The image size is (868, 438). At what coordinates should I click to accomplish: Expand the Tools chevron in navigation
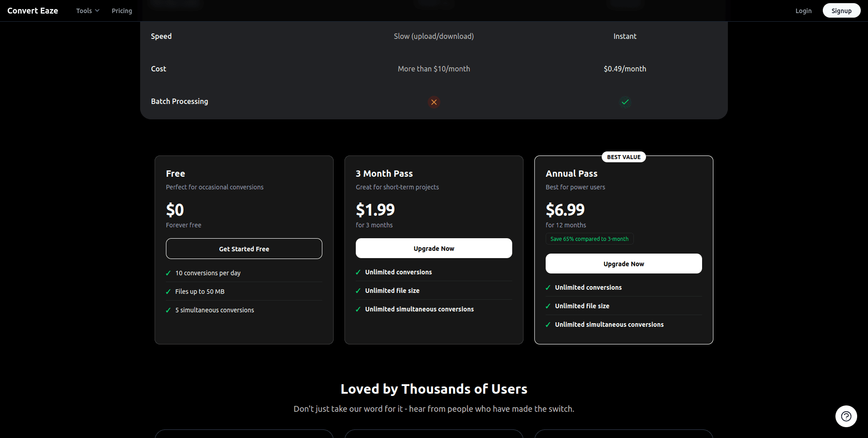(x=98, y=10)
